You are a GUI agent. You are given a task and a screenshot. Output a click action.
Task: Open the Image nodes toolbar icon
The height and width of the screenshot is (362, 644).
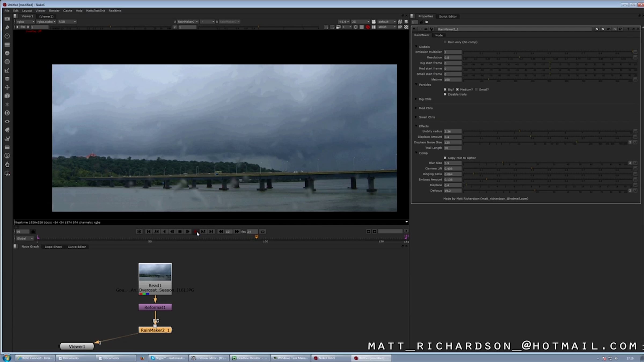pos(7,19)
